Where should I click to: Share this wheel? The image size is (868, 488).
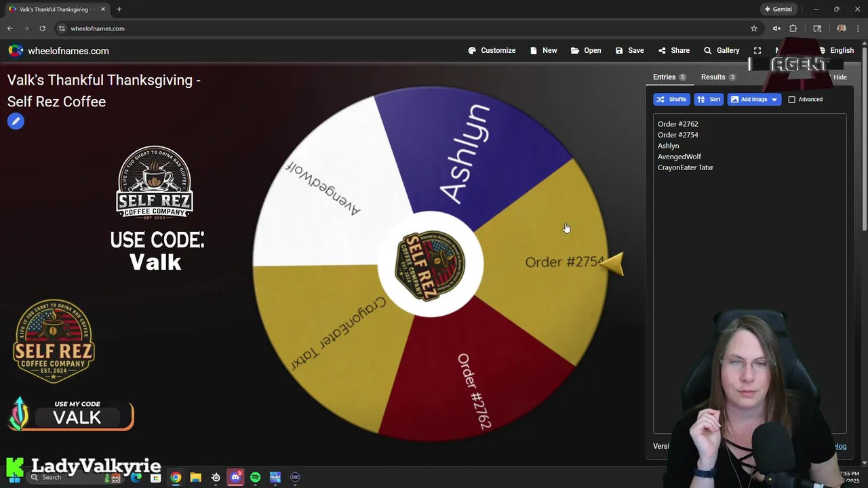[x=673, y=51]
